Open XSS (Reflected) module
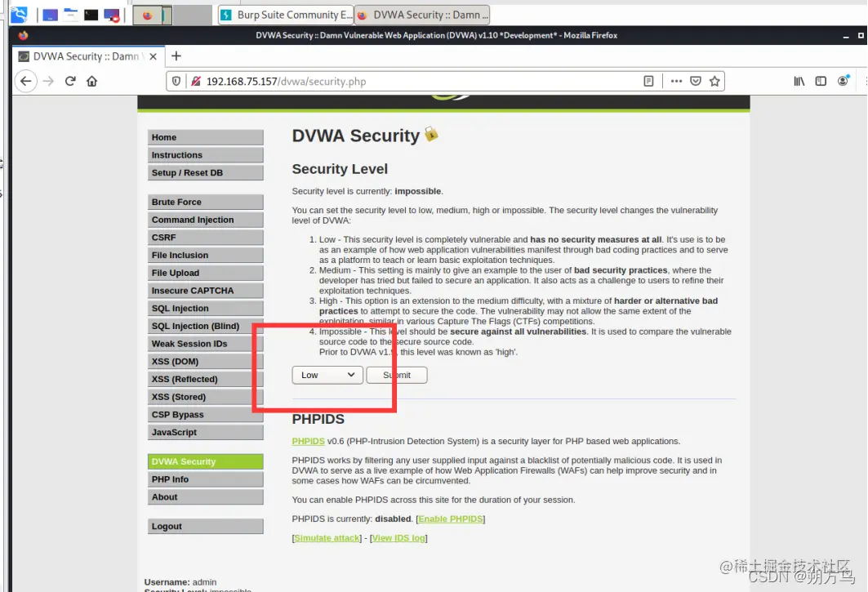Viewport: 868px width, 592px height. 206,380
